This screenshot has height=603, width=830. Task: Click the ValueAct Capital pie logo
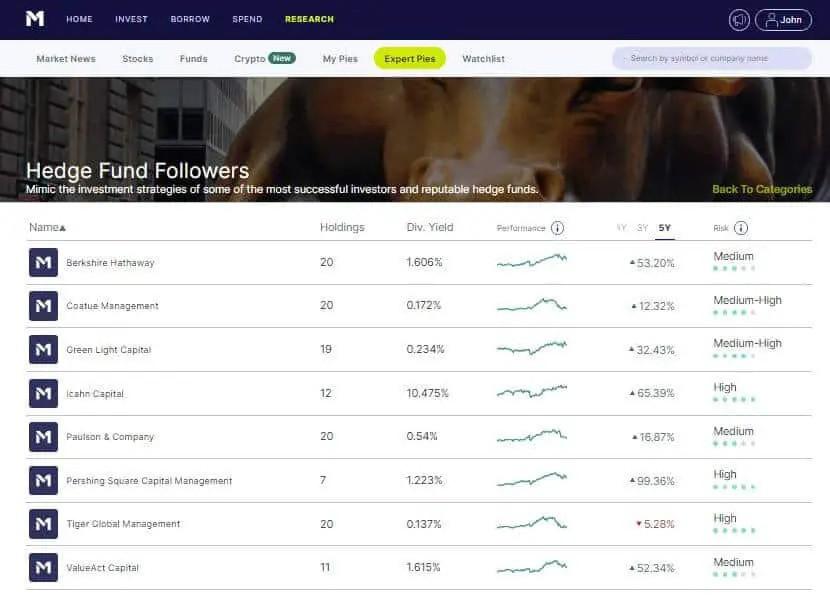[43, 568]
